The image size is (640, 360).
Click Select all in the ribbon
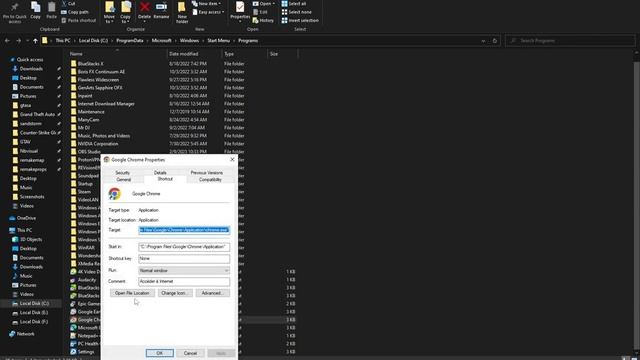[293, 4]
